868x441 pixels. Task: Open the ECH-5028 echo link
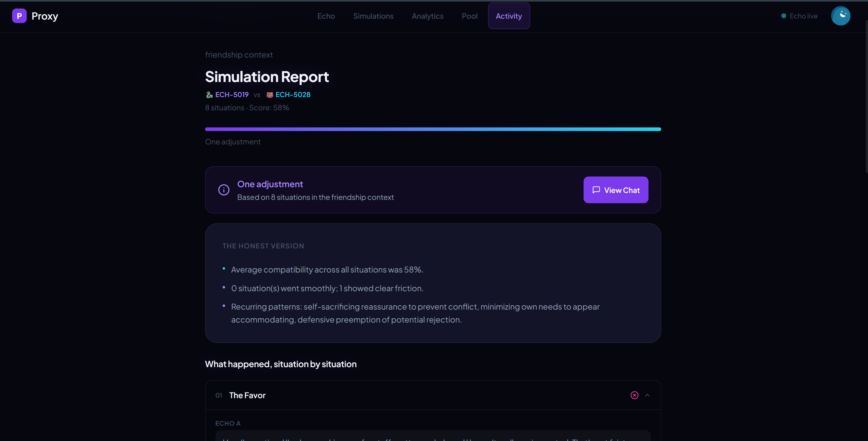point(293,95)
